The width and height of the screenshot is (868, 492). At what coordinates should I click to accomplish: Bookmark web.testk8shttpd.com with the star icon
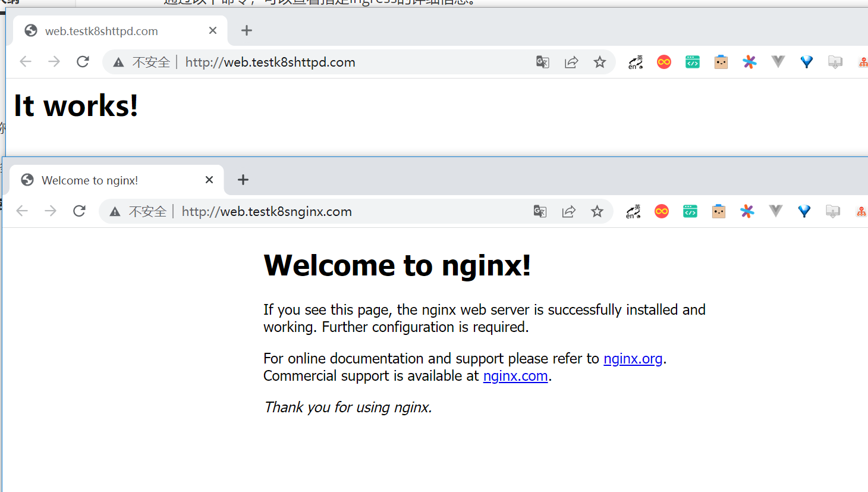[600, 62]
